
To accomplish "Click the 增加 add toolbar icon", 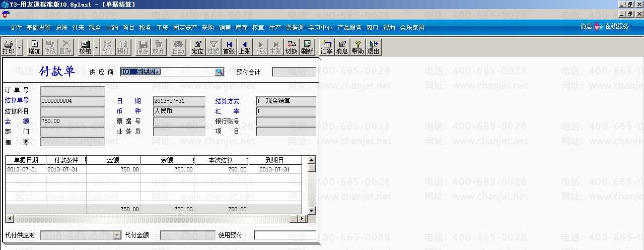I will coord(34,47).
